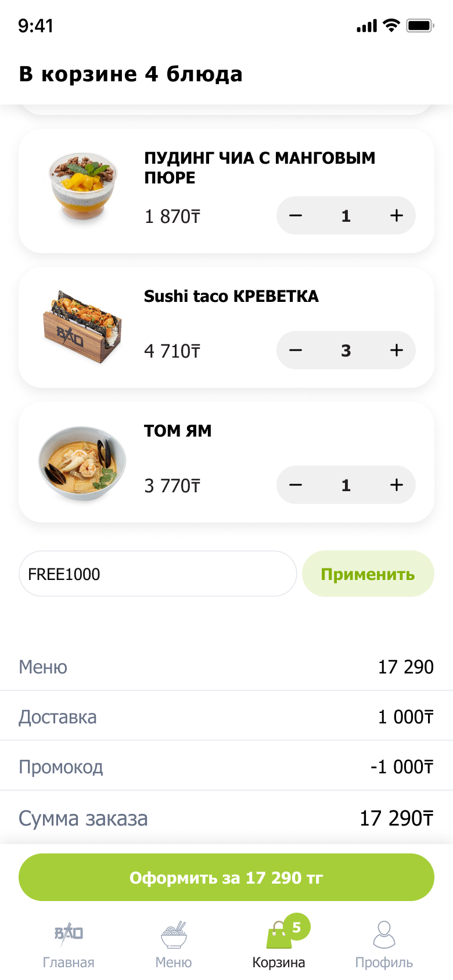The height and width of the screenshot is (980, 453).
Task: Focus the FREE1000 promo code field
Action: pos(158,574)
